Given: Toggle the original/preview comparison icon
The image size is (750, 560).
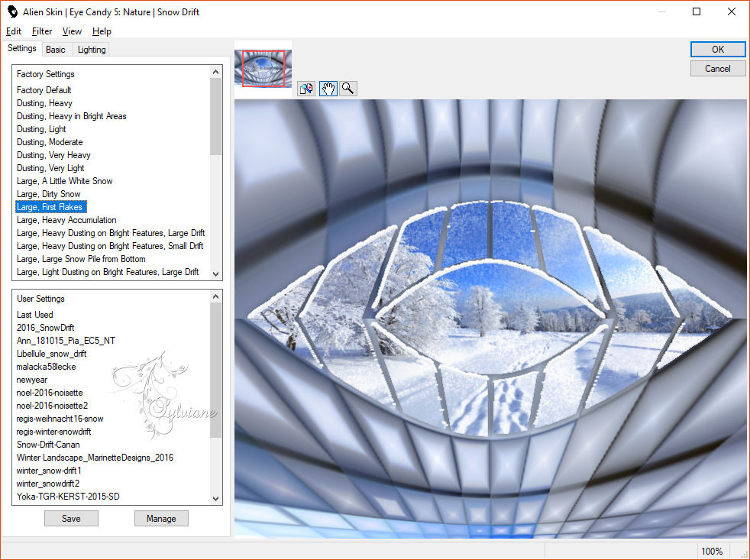Looking at the screenshot, I should 306,89.
